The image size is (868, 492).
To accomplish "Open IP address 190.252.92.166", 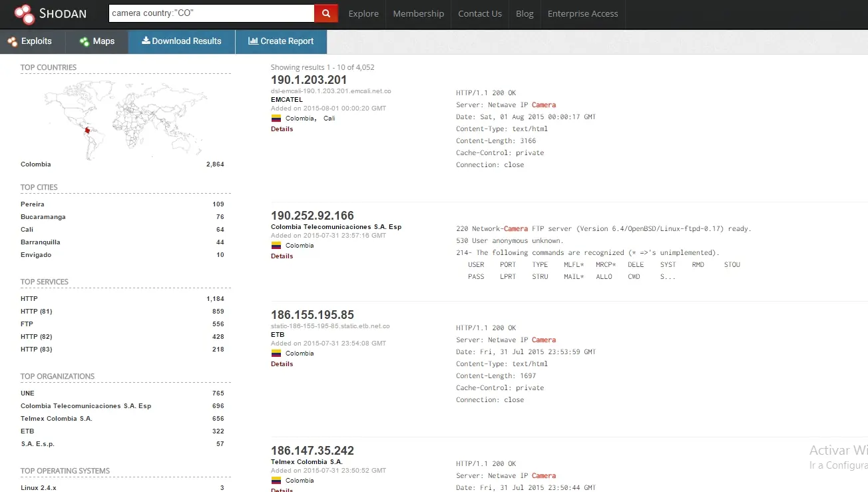I will 312,216.
